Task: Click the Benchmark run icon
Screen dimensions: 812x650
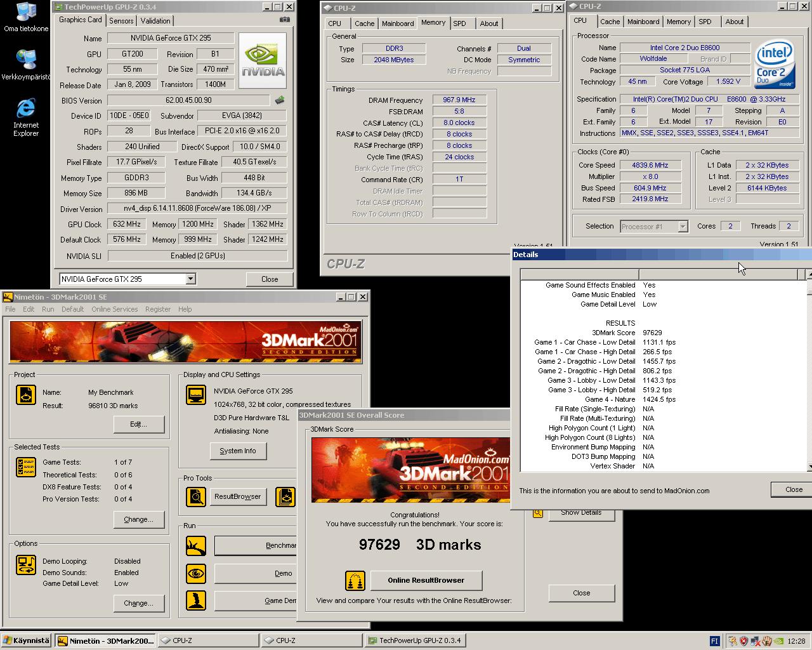Action: (x=196, y=545)
